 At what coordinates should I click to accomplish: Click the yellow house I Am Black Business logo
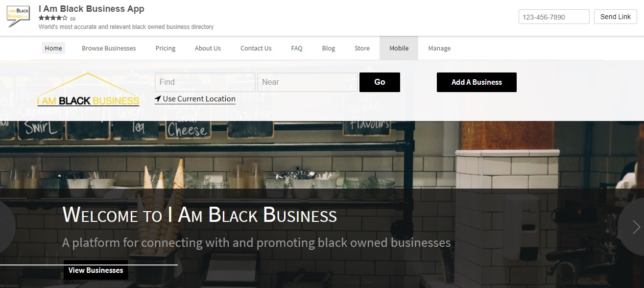pyautogui.click(x=88, y=90)
